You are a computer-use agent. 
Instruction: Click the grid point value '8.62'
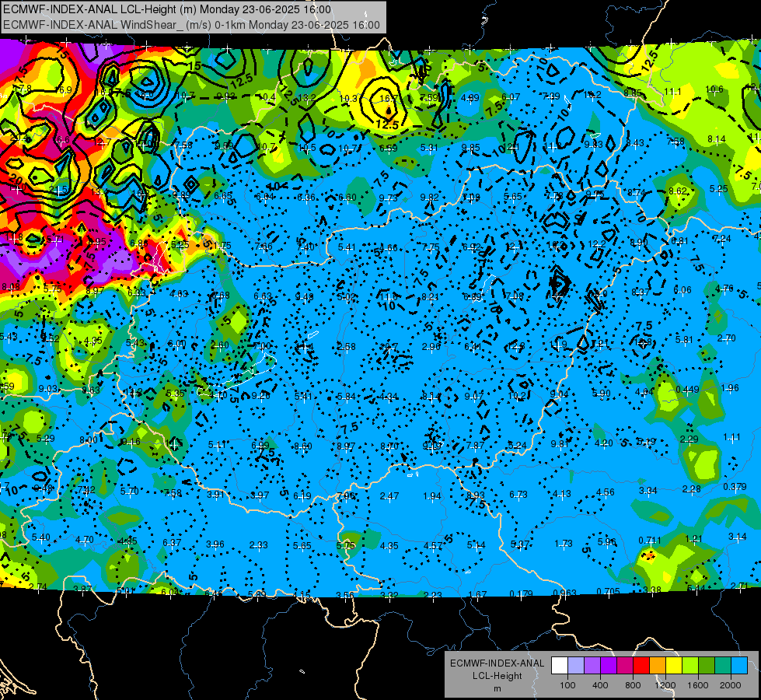678,191
